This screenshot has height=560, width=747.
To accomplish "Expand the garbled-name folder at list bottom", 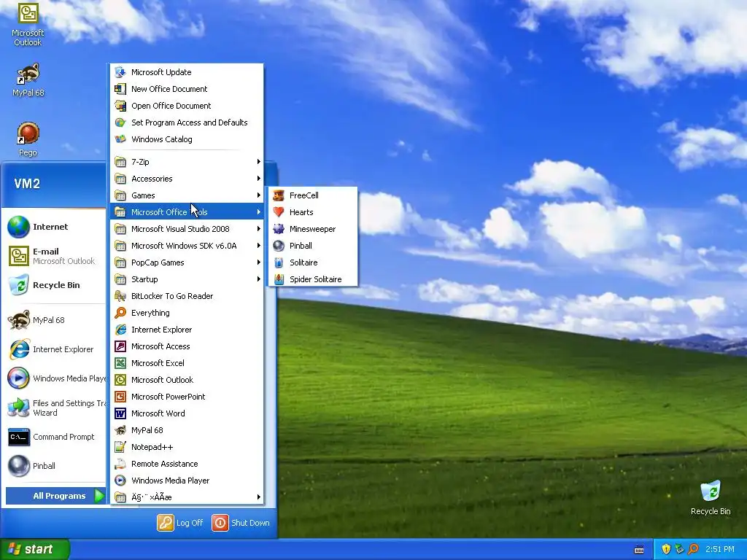I will tap(187, 497).
